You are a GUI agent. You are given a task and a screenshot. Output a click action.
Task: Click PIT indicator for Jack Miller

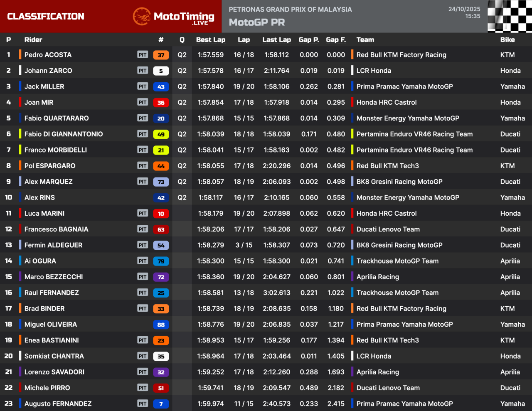[143, 86]
